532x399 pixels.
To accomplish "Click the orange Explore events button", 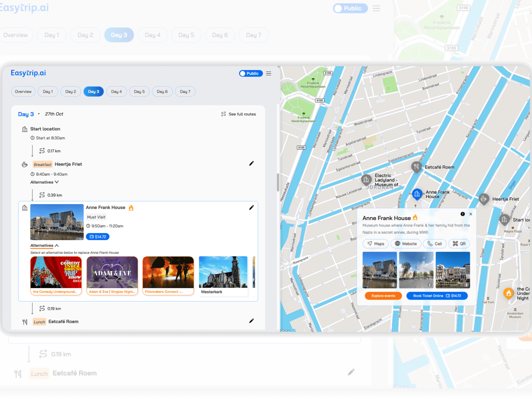I will [x=383, y=296].
